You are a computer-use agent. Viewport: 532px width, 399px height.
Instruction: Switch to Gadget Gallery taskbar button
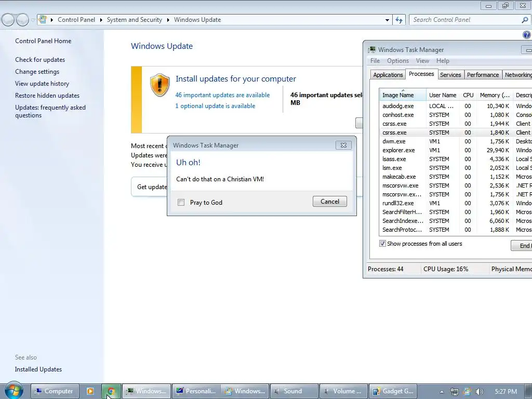tap(393, 391)
